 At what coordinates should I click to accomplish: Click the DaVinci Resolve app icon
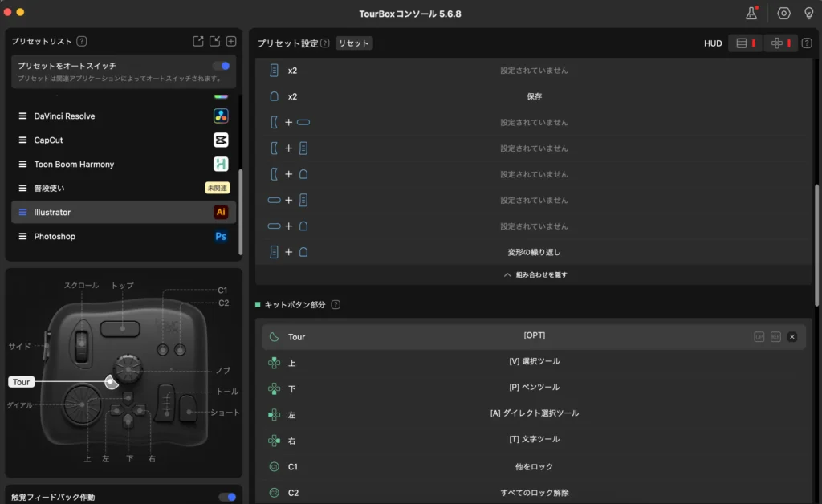point(221,116)
